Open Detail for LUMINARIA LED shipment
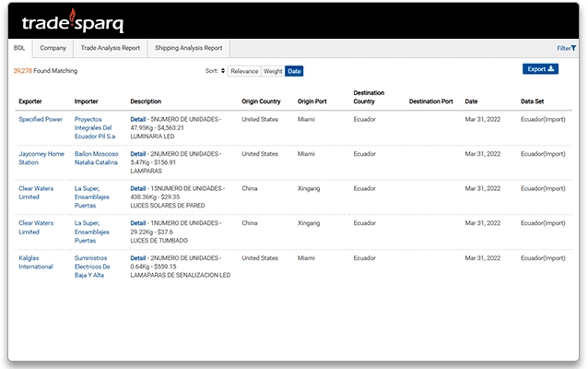 point(138,119)
